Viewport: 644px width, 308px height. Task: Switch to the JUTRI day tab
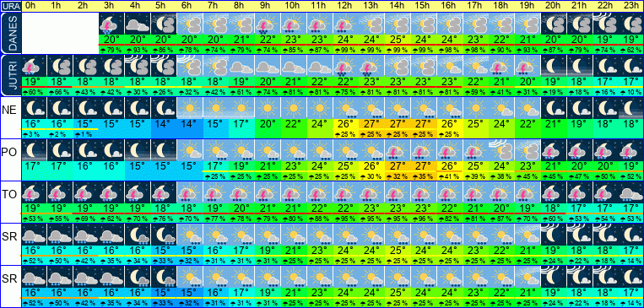[10, 75]
